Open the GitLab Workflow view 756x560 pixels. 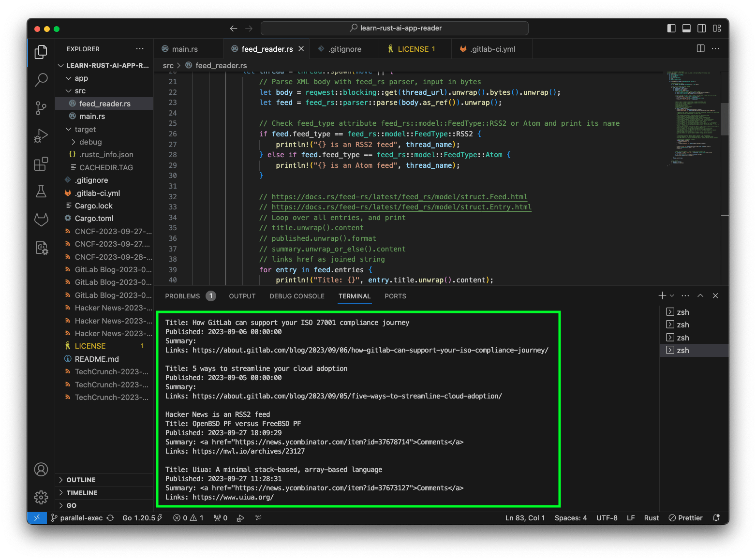[x=41, y=220]
